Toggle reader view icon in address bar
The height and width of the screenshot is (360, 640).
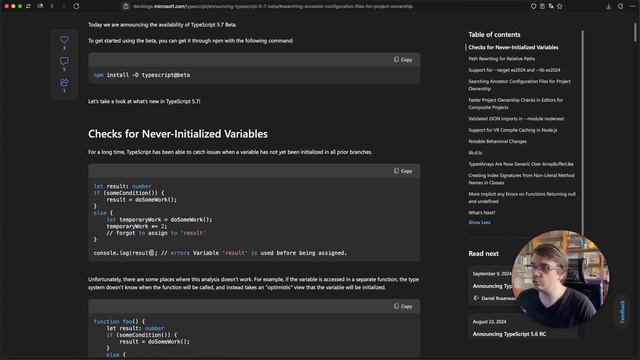542,6
